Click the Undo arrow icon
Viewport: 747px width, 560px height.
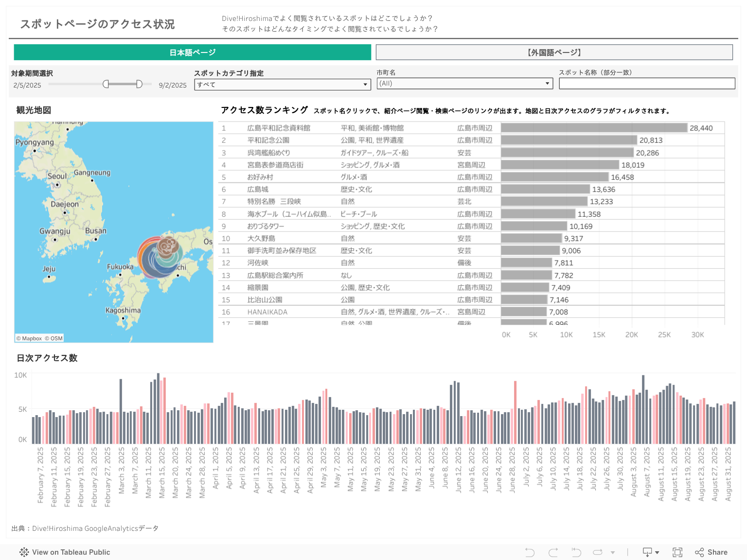point(530,552)
